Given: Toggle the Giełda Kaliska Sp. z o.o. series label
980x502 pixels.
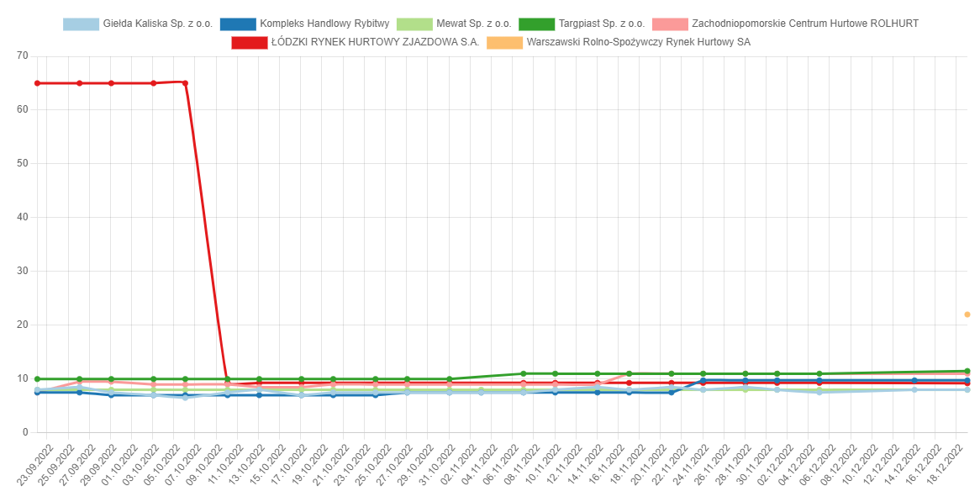Looking at the screenshot, I should pyautogui.click(x=157, y=24).
